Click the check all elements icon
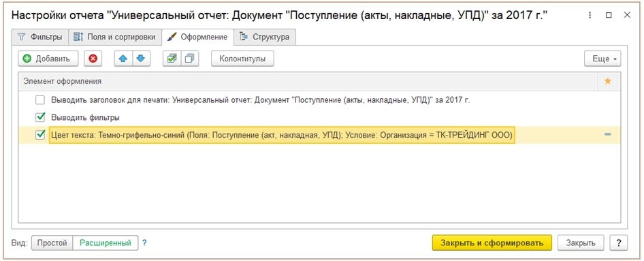Viewport: 644px width, 261px height. click(x=172, y=59)
